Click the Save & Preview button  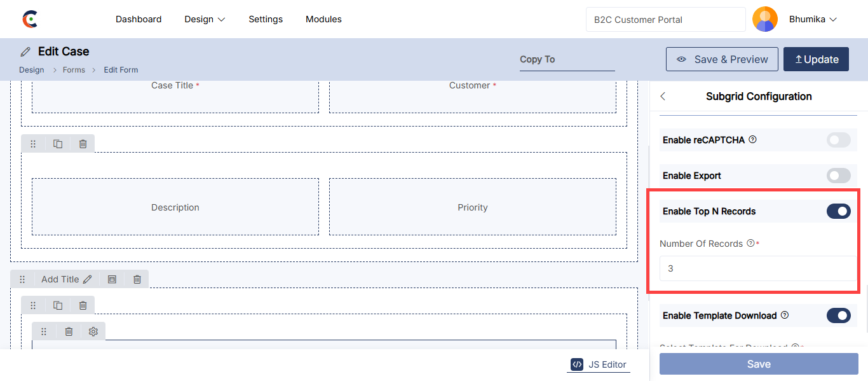click(722, 60)
